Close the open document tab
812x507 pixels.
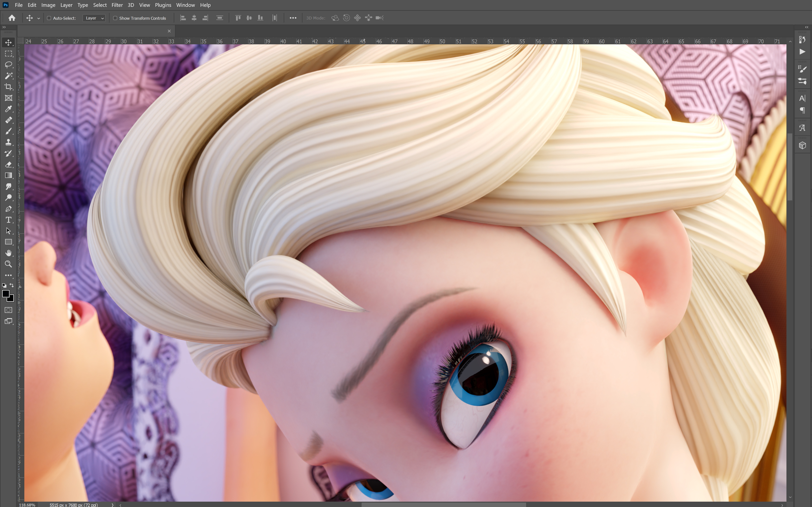click(169, 31)
